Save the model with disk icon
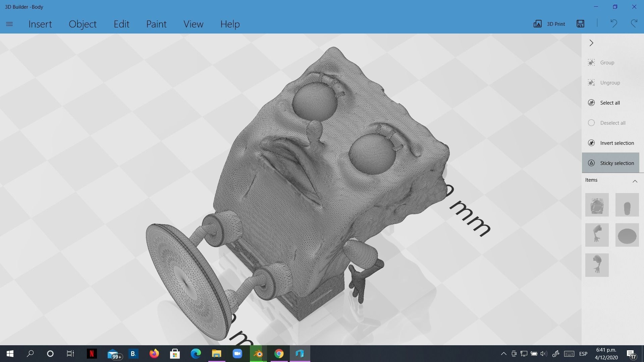 [581, 24]
